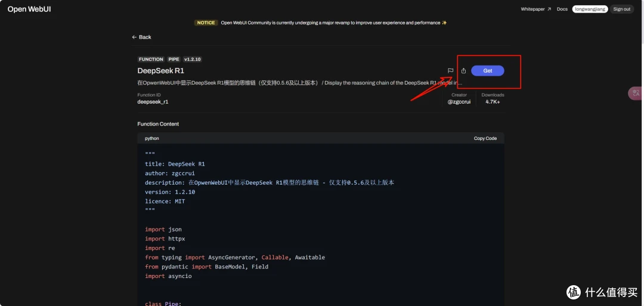Click the FUNCTION tag badge
The image size is (644, 306).
151,59
